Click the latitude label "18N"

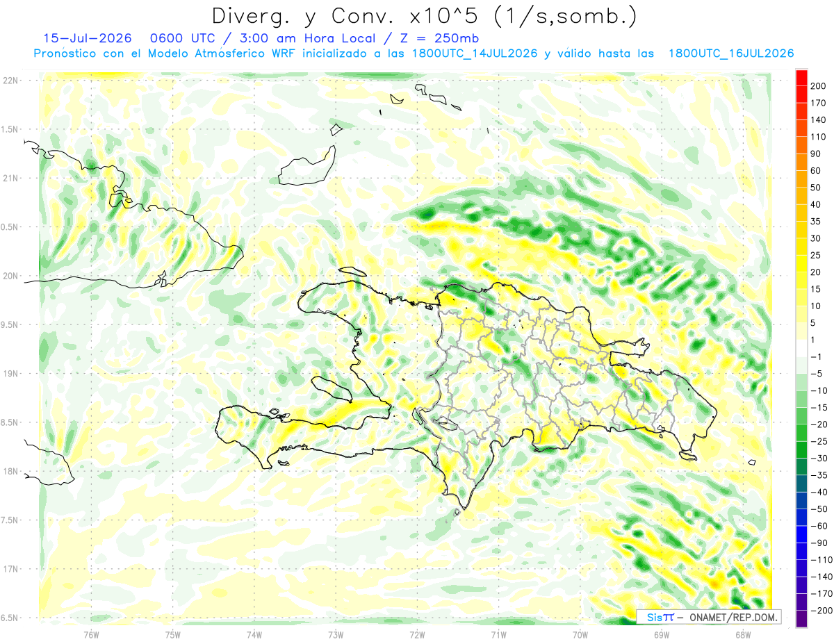[x=10, y=471]
